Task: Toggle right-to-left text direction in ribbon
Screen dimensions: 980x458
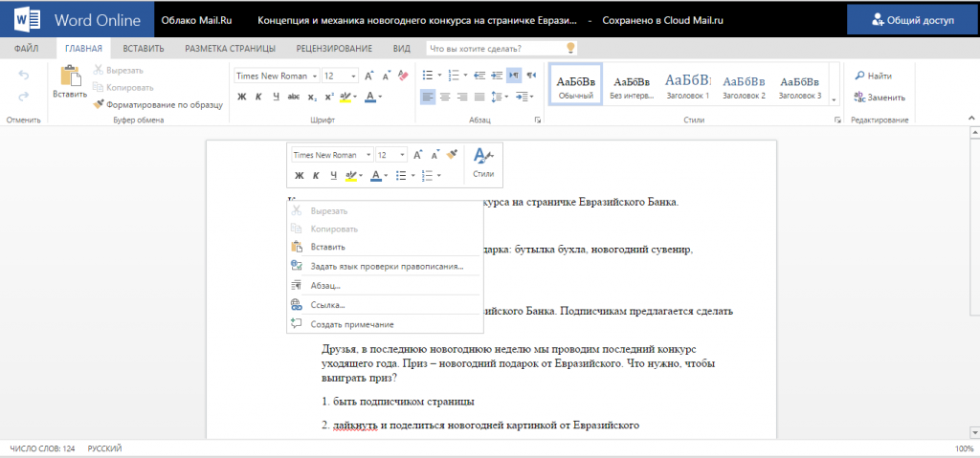Action: click(531, 75)
